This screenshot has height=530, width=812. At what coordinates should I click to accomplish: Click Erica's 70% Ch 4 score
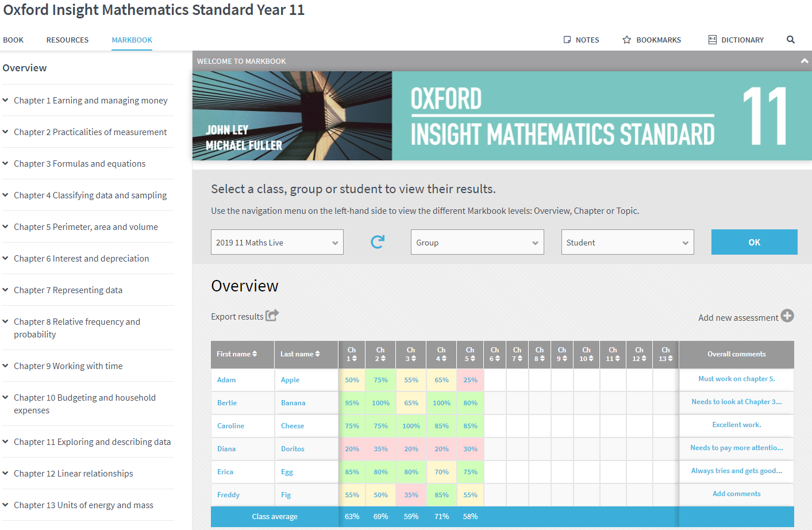[x=441, y=472]
